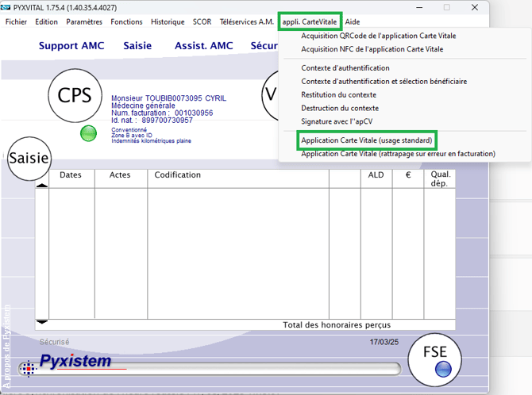Image resolution: width=532 pixels, height=395 pixels.
Task: Click the round Saisie button
Action: coord(29,159)
